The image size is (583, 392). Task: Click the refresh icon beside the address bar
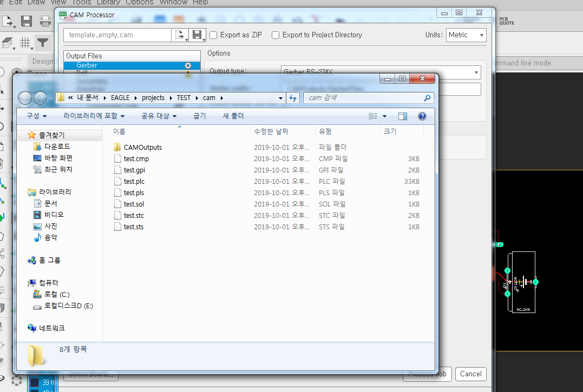tap(293, 98)
